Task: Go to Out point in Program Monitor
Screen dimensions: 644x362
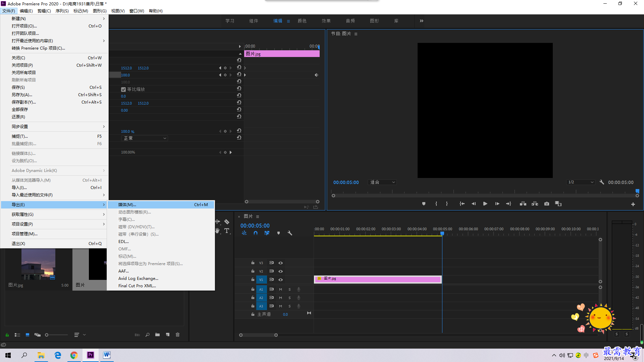Action: 508,204
